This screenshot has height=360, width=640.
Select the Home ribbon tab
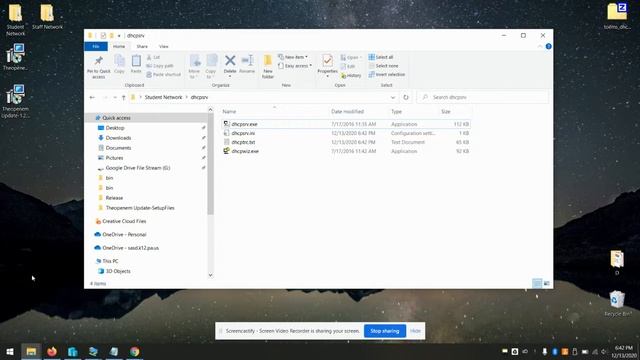click(119, 47)
